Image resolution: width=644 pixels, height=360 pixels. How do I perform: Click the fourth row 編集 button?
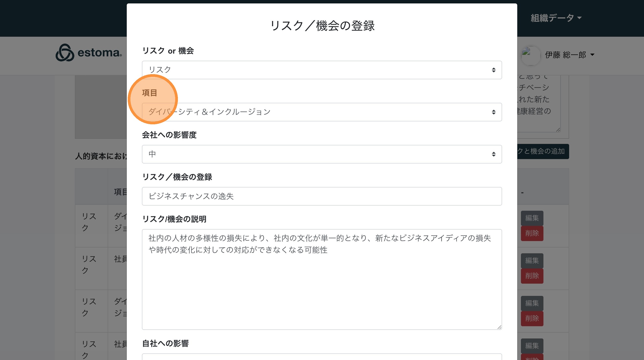click(x=532, y=346)
